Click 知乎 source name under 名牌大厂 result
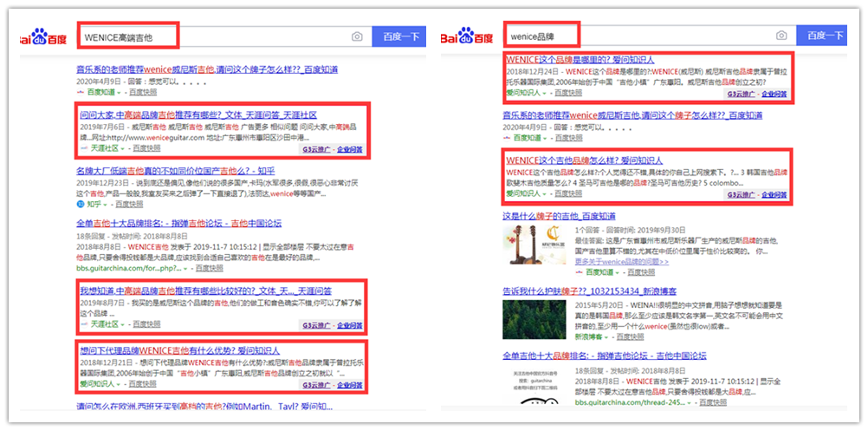This screenshot has width=868, height=431. pos(94,205)
